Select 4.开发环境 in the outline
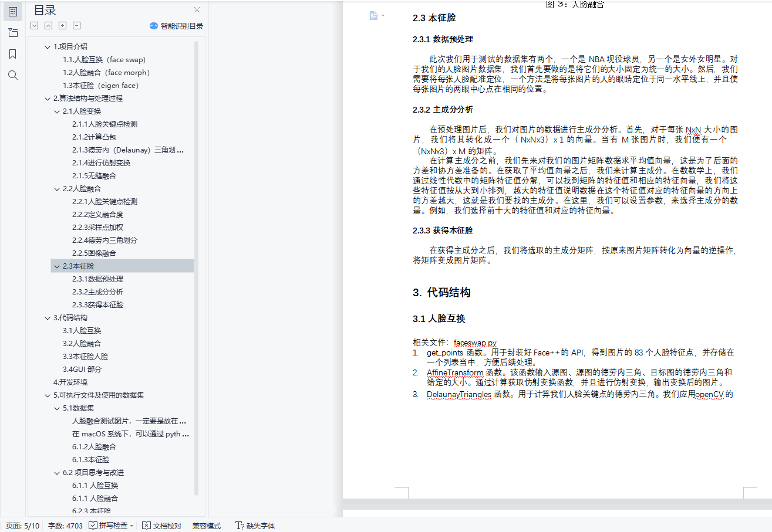This screenshot has width=772, height=532. tap(70, 382)
